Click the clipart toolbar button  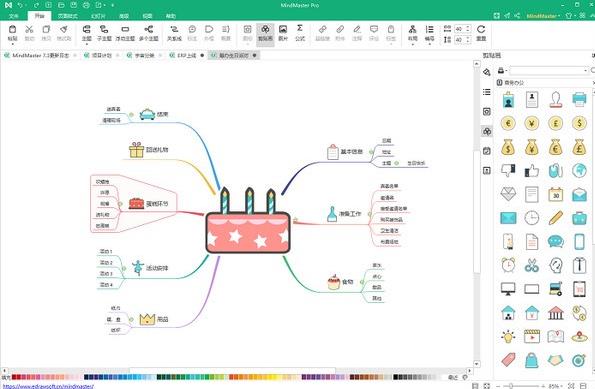[x=265, y=33]
